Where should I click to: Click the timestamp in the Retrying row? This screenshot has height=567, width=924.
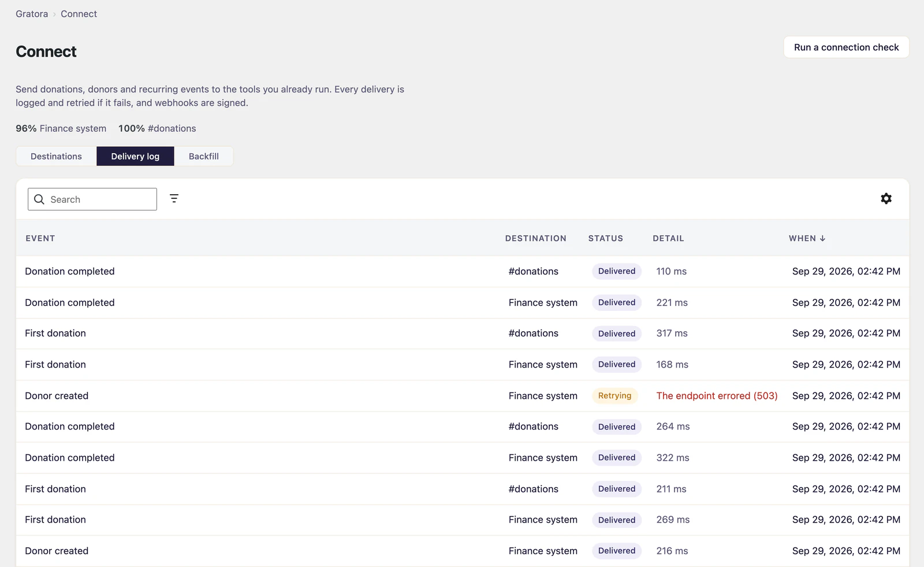pyautogui.click(x=846, y=396)
